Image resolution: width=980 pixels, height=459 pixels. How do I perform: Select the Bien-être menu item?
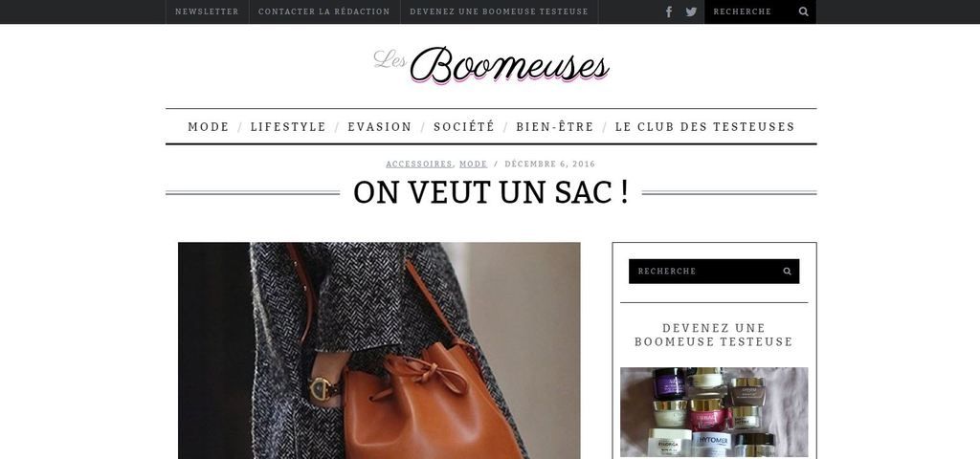coord(555,127)
